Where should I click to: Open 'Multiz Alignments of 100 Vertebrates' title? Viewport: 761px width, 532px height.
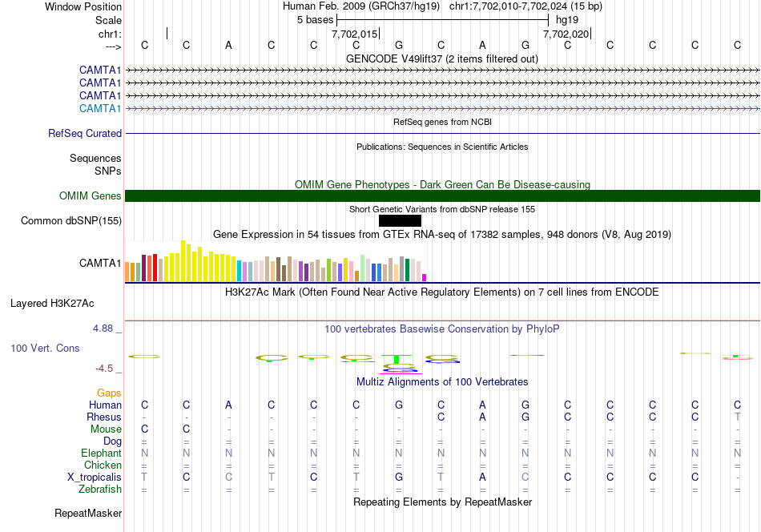pos(442,382)
